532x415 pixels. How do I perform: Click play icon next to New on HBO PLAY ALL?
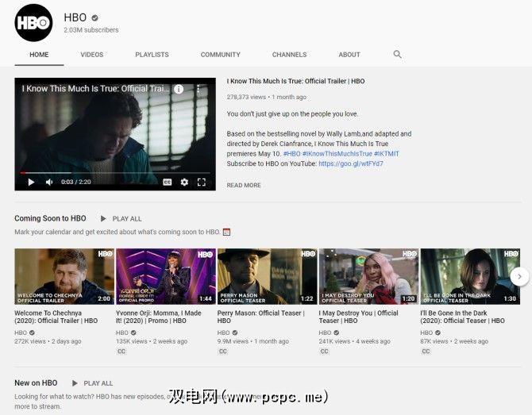click(x=75, y=383)
